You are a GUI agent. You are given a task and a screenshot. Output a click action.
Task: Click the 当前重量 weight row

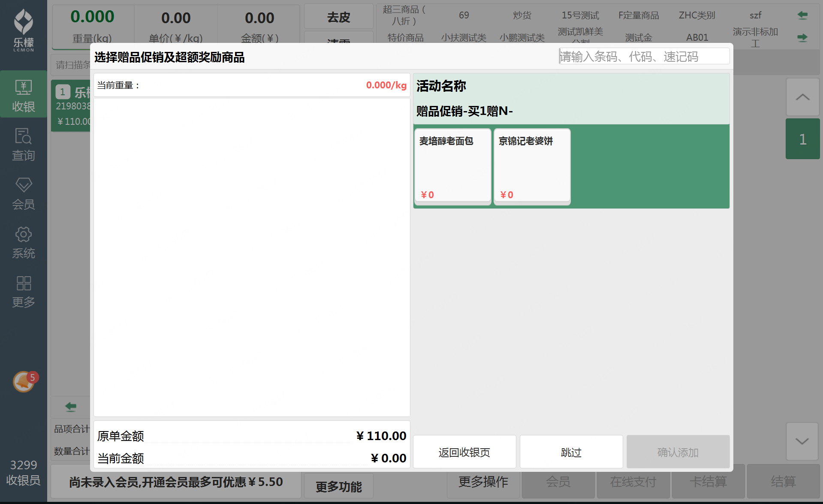pyautogui.click(x=252, y=85)
